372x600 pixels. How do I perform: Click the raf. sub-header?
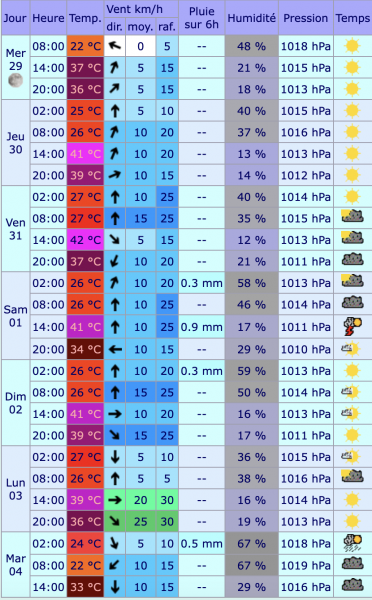click(x=167, y=26)
